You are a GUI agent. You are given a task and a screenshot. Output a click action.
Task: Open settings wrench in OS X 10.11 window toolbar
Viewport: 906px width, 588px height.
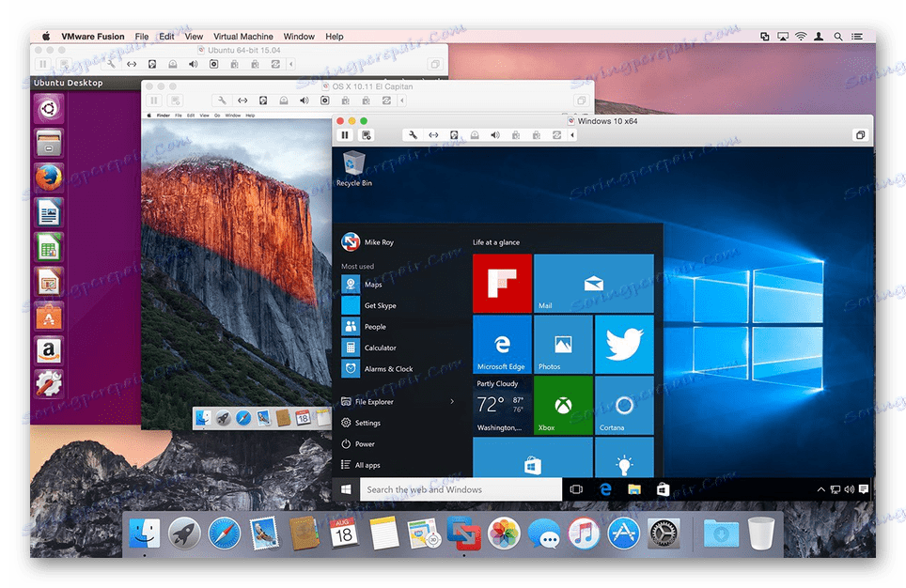[x=221, y=101]
